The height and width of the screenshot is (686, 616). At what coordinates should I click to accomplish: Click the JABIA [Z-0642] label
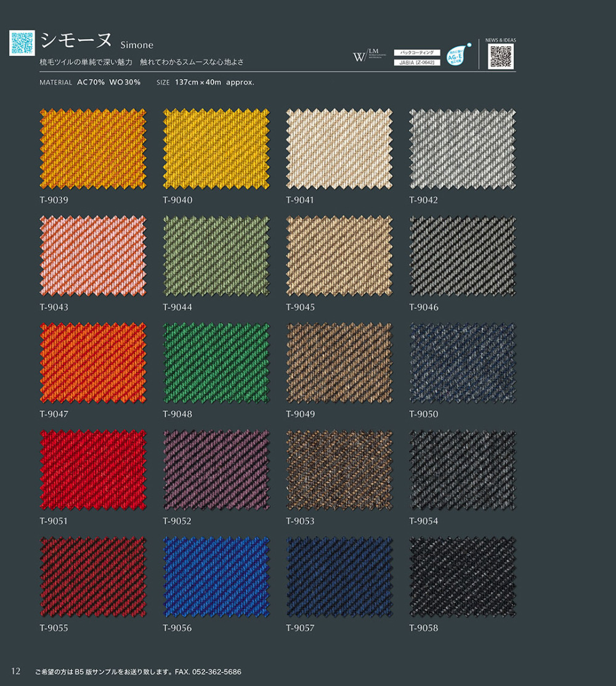click(x=417, y=62)
